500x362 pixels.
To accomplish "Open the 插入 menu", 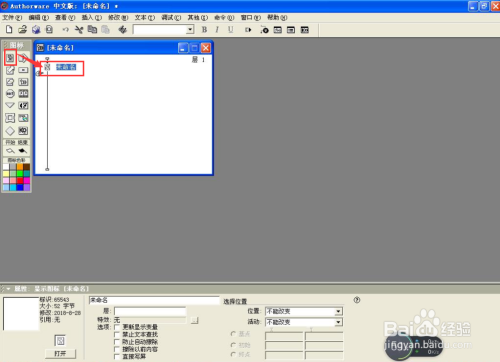I will pyautogui.click(x=92, y=17).
